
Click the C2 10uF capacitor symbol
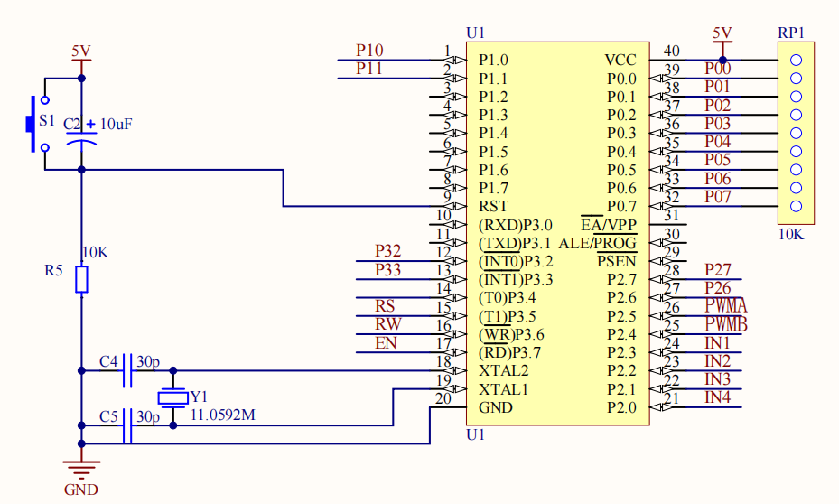(81, 138)
